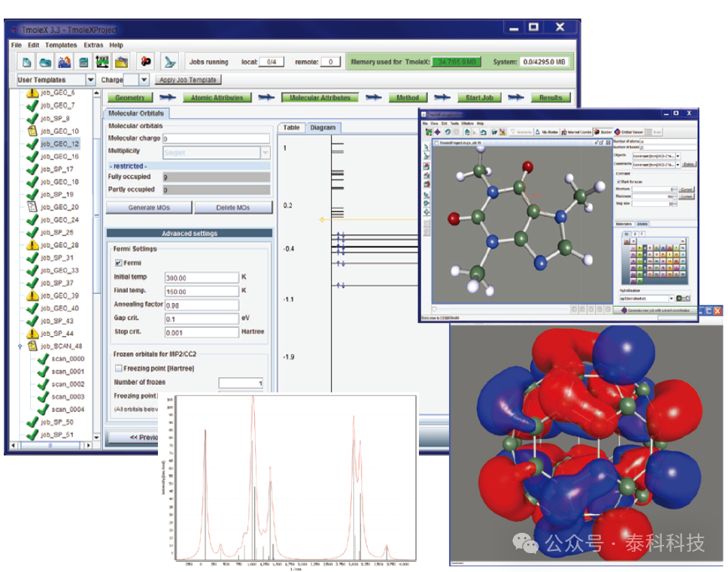Switch to the Table tab
The width and height of the screenshot is (728, 572).
(x=292, y=128)
